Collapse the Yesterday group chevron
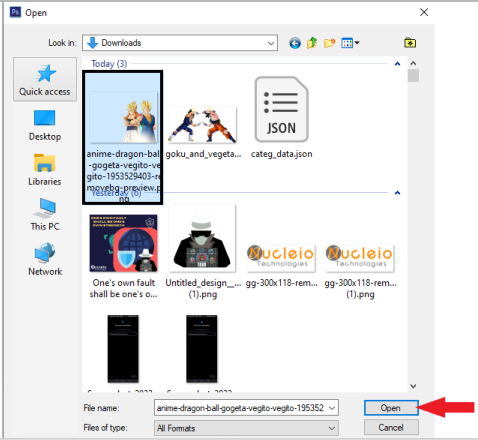This screenshot has width=478, height=440. [x=397, y=193]
